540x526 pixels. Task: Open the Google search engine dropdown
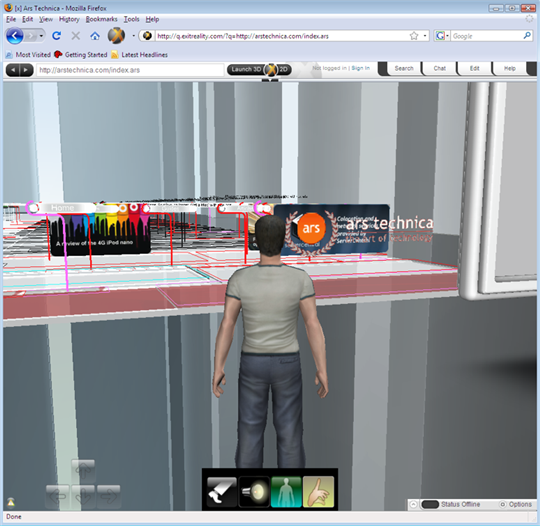(x=442, y=36)
